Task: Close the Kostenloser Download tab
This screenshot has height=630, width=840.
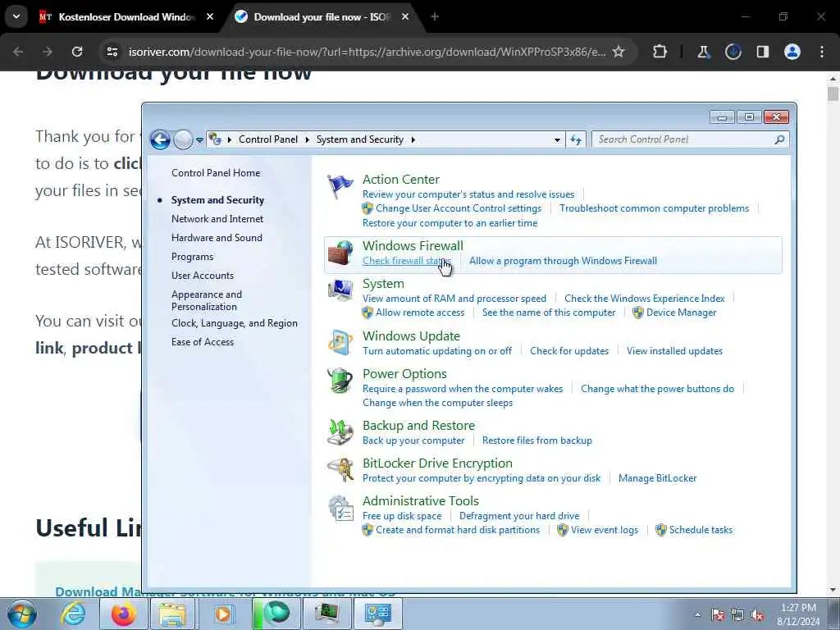Action: [210, 16]
